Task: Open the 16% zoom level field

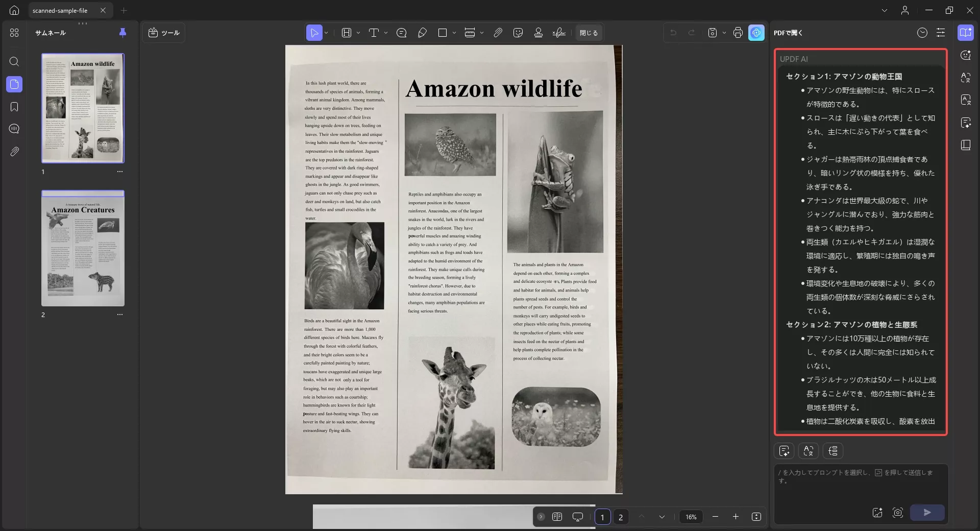Action: pyautogui.click(x=691, y=517)
